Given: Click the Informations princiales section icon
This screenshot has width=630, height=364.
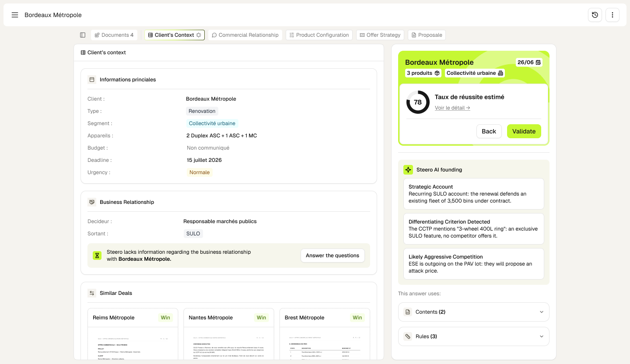Looking at the screenshot, I should point(92,80).
